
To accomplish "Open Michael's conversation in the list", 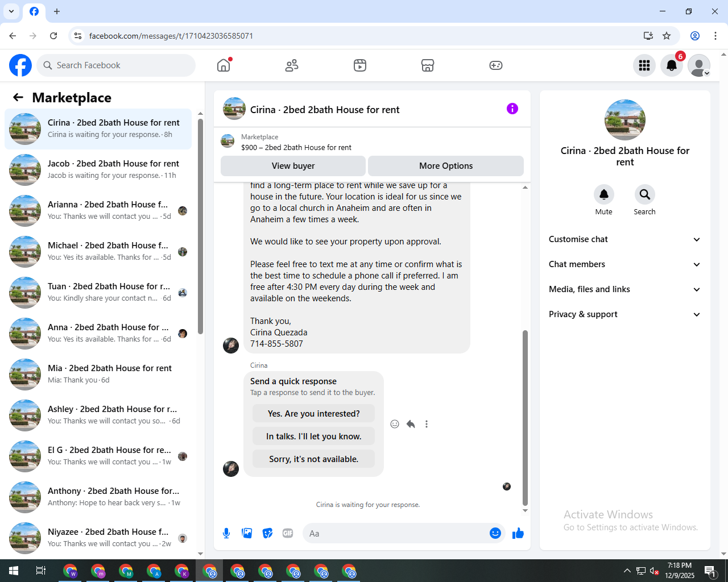I will [x=98, y=252].
